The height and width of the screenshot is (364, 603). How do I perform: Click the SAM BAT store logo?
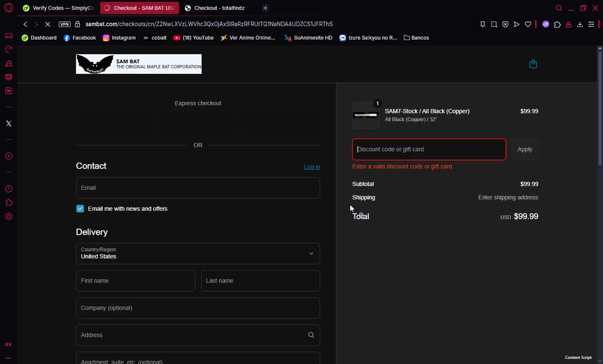139,64
